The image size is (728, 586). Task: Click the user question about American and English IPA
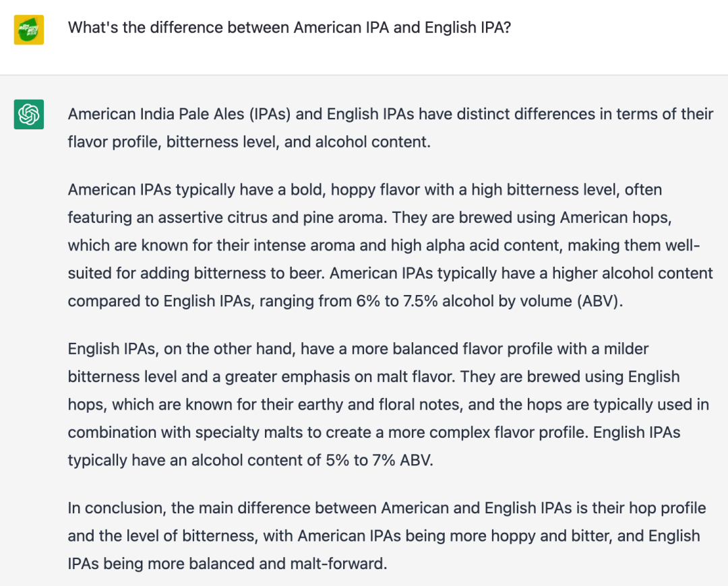pos(289,28)
